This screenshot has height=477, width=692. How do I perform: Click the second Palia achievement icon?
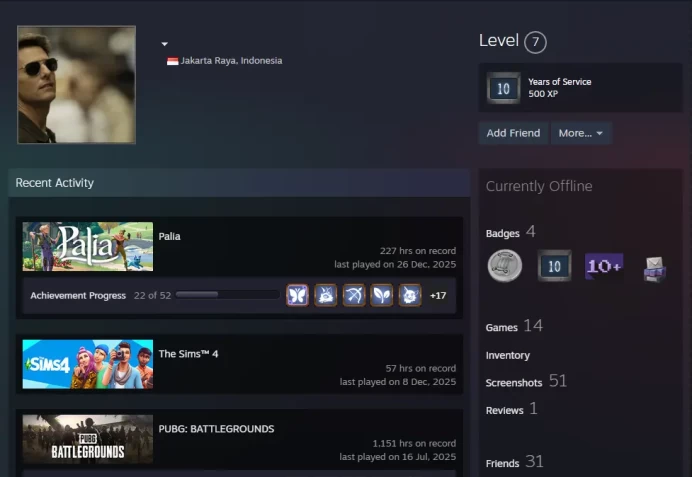point(325,295)
